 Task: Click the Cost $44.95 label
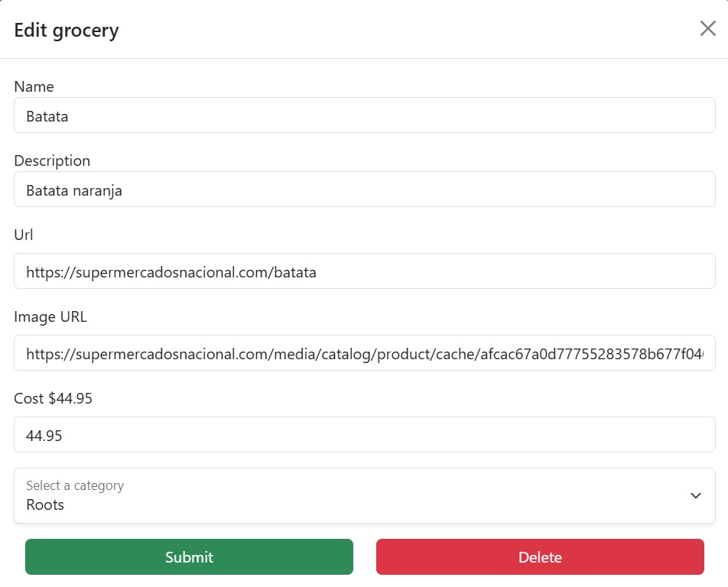point(53,398)
